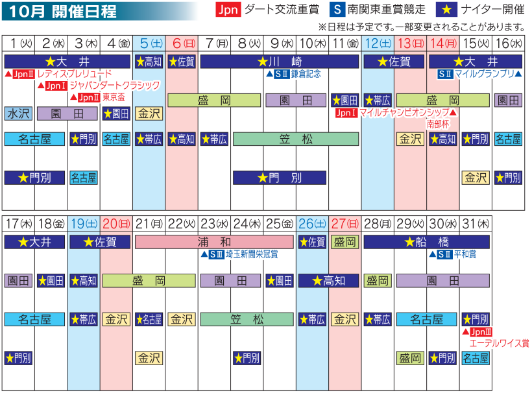Screen dimensions: 532x393
Task: Select the JpnI badge beside マイルチャンピオンシップ
Action: click(346, 112)
